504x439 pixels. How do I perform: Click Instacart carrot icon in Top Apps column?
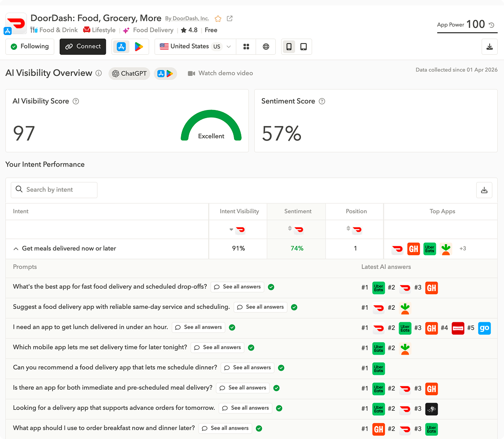coord(446,249)
